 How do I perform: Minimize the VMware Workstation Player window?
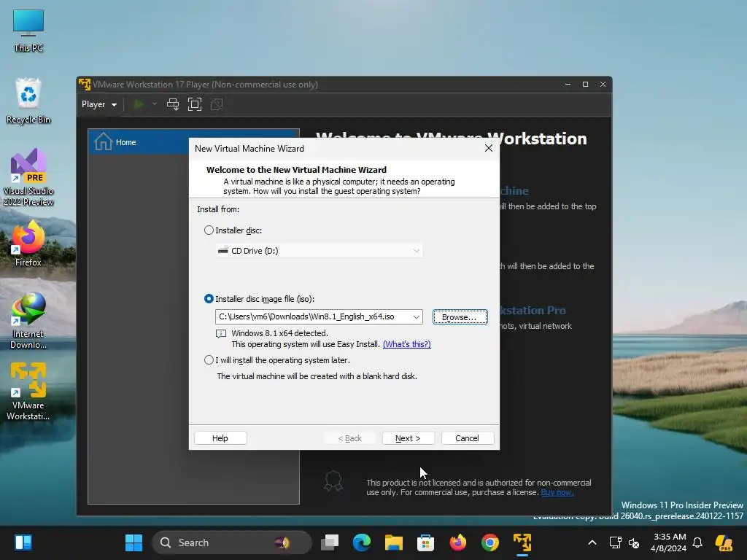568,85
